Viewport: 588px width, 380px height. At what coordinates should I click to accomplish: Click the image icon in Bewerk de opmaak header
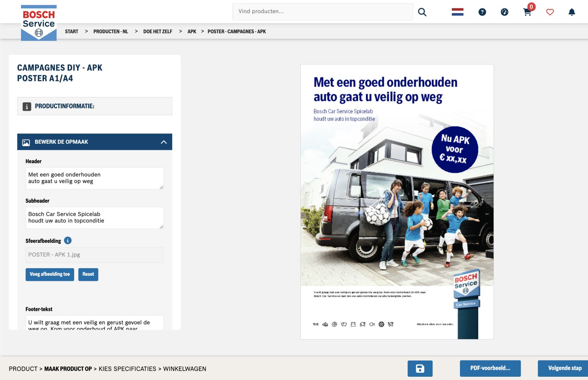click(x=26, y=142)
